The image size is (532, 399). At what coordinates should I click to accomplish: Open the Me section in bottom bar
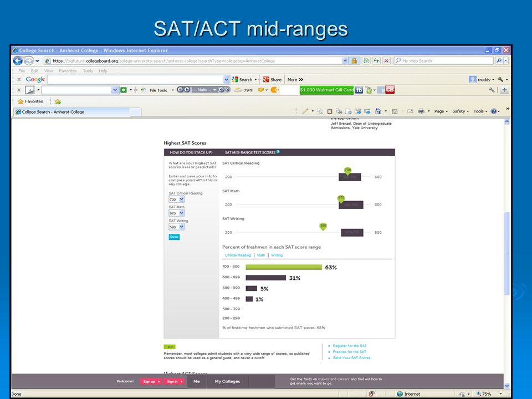tap(196, 381)
